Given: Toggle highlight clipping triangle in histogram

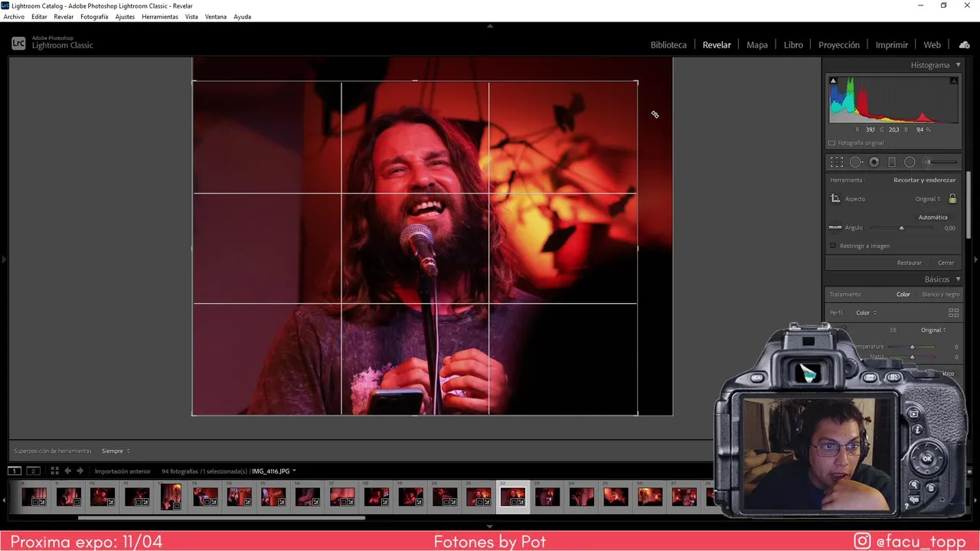Looking at the screenshot, I should tap(954, 80).
